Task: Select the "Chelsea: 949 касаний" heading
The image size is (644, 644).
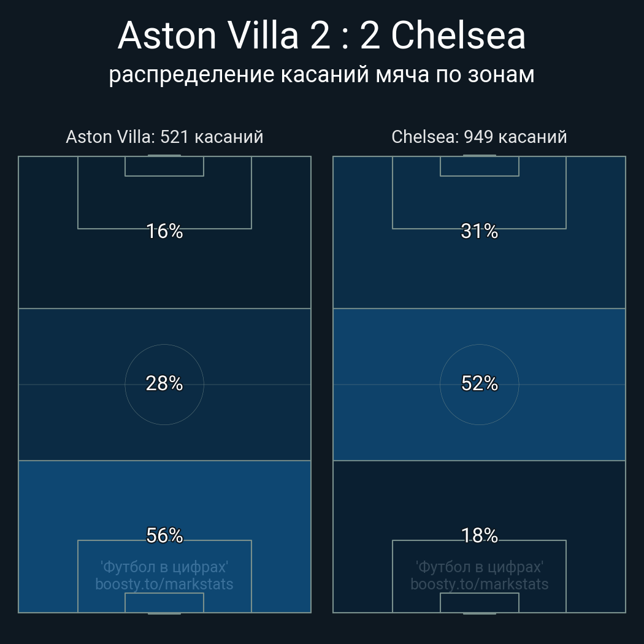Action: pos(479,137)
